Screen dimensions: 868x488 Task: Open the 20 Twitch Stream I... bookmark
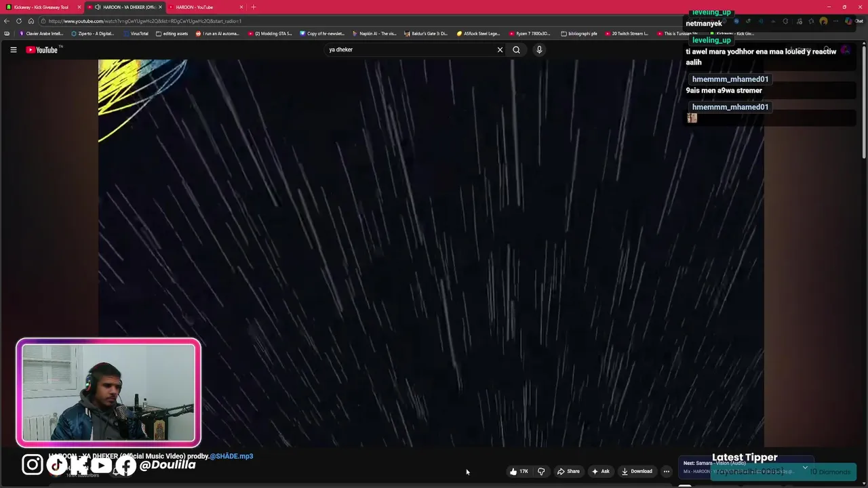coord(627,33)
